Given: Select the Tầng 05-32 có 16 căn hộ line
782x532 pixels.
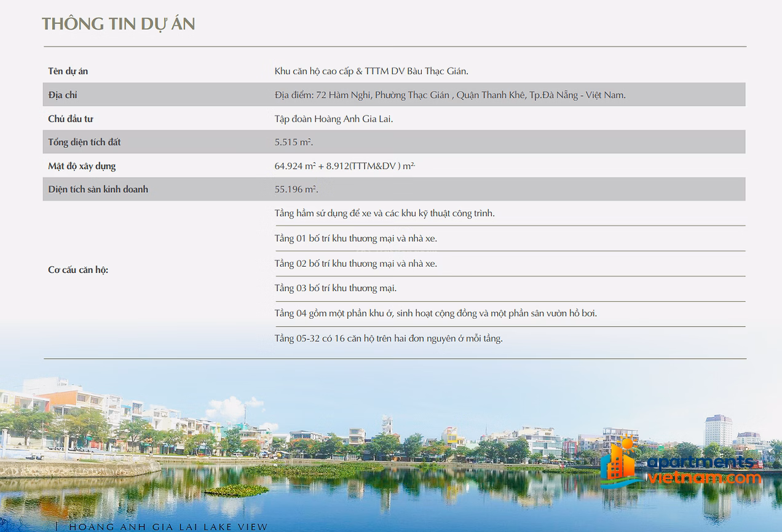Looking at the screenshot, I should 389,338.
